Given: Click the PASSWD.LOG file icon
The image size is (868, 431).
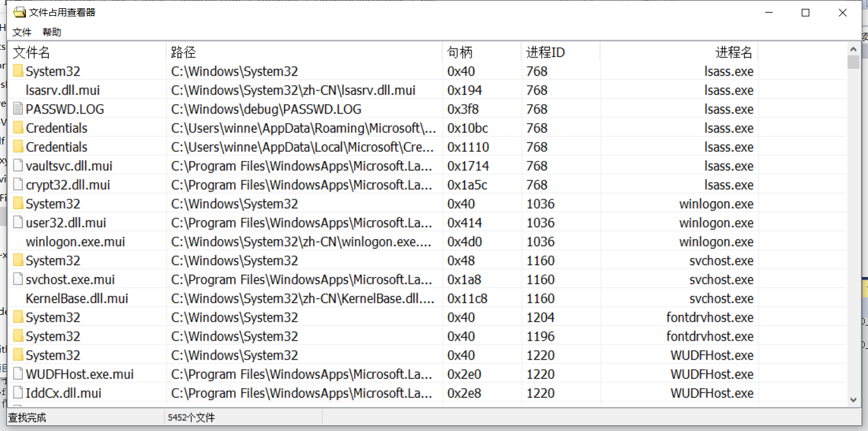Looking at the screenshot, I should pyautogui.click(x=18, y=109).
